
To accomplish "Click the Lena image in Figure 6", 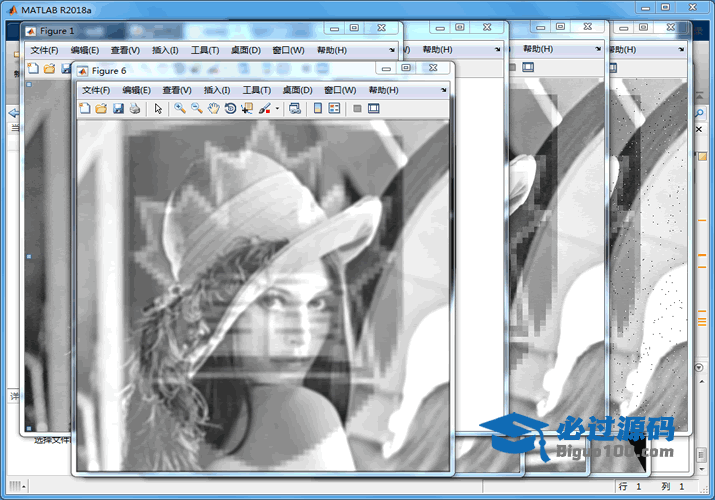I will (x=263, y=295).
